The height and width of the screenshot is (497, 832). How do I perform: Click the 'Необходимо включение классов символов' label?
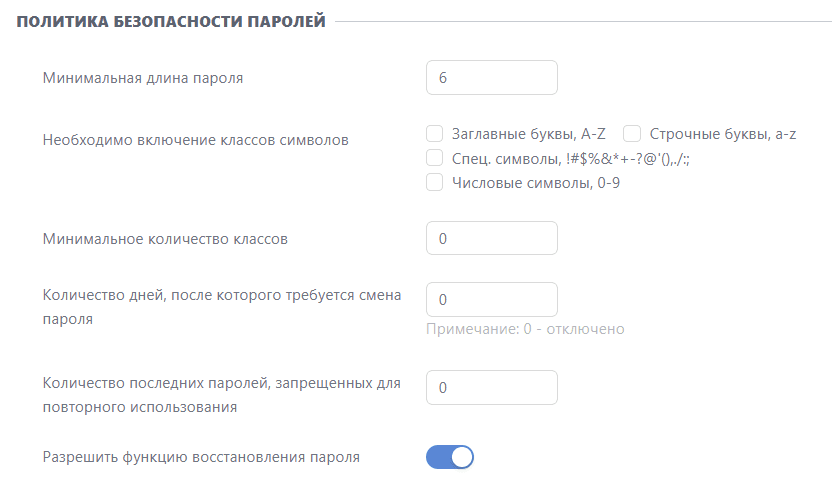coord(195,140)
